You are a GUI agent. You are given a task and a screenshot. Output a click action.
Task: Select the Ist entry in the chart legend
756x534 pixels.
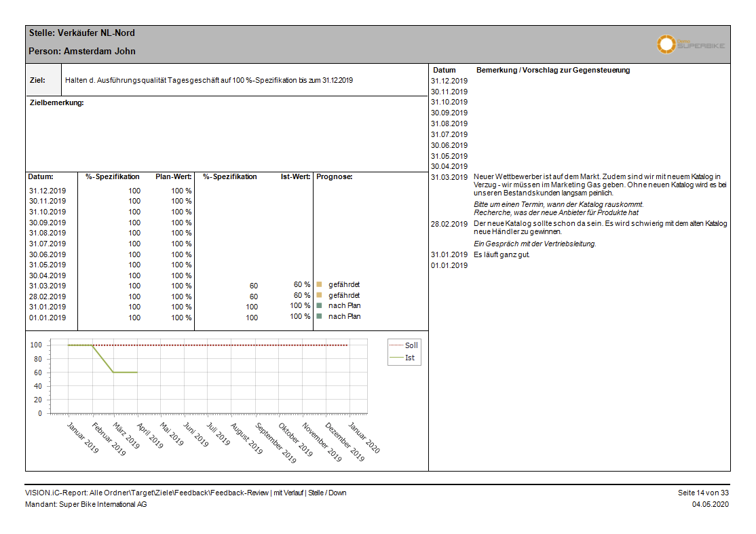pos(404,358)
